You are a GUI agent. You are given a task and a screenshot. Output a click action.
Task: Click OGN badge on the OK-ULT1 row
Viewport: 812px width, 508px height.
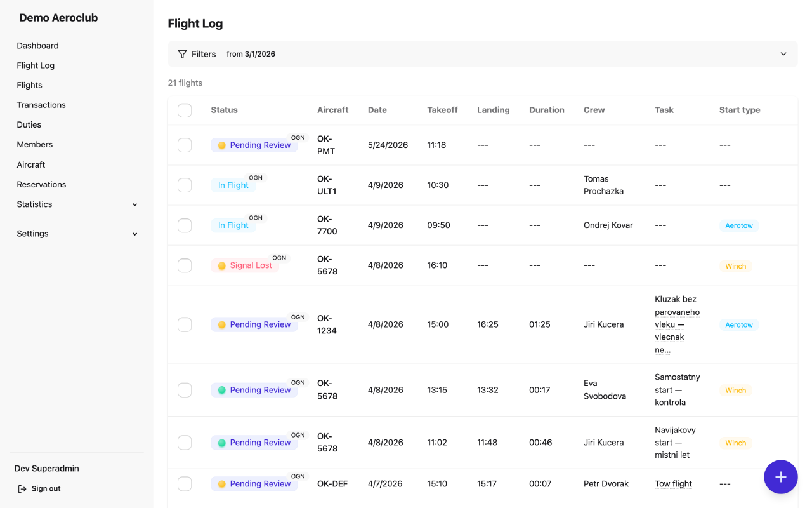tap(256, 178)
